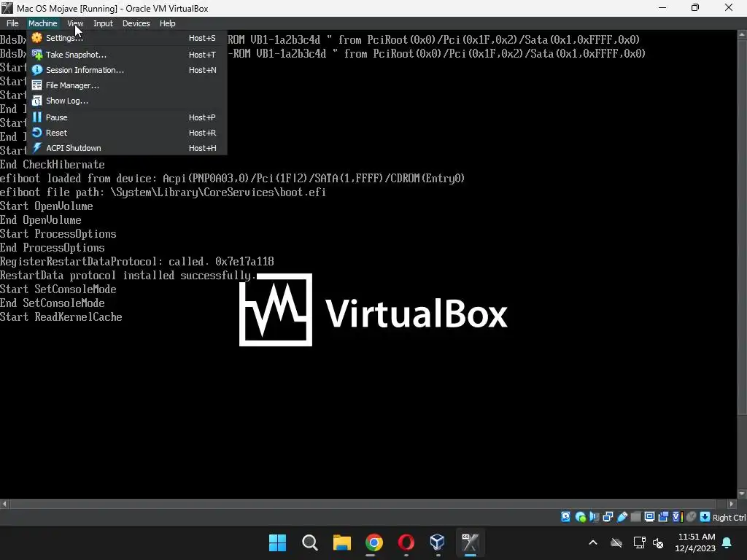Click the Settings gear icon in menu
Viewport: 747px width, 560px height.
(36, 38)
